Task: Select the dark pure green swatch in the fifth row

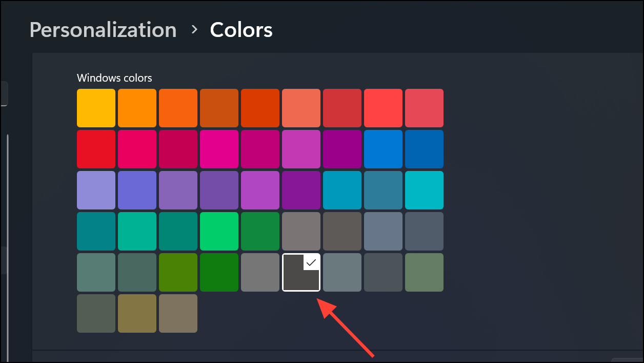Action: (x=219, y=272)
